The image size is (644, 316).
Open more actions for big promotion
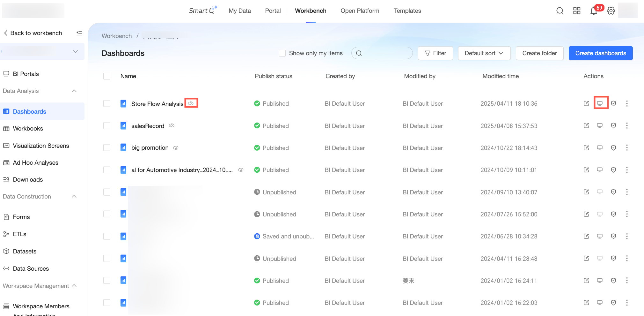627,148
